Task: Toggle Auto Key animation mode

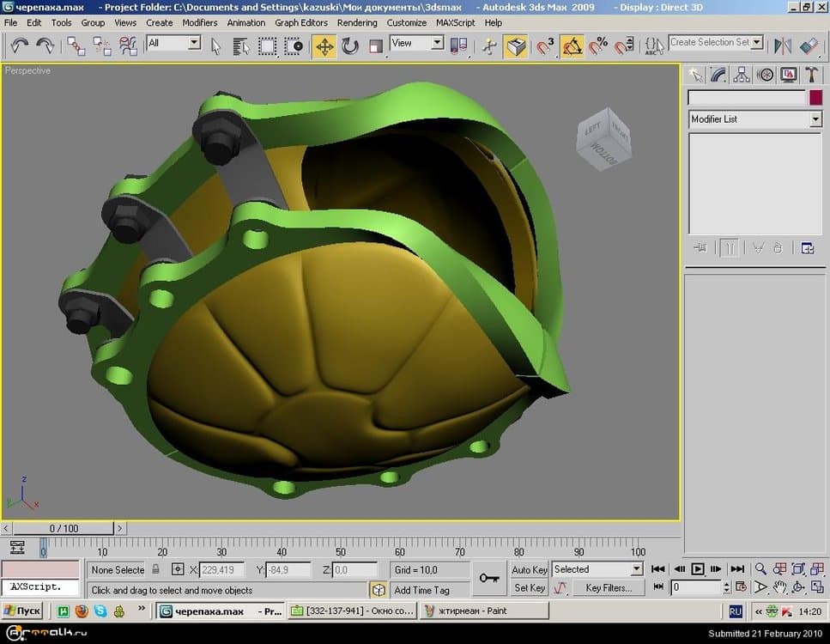Action: (x=530, y=569)
